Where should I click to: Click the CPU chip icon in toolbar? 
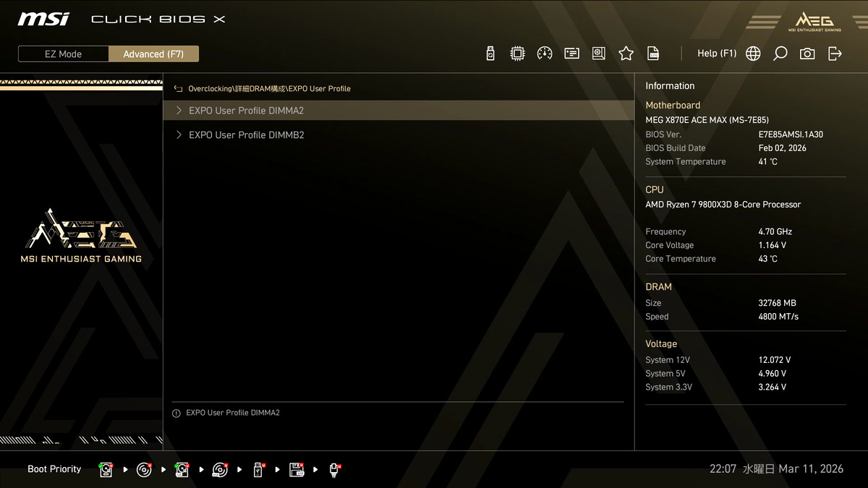click(x=517, y=53)
